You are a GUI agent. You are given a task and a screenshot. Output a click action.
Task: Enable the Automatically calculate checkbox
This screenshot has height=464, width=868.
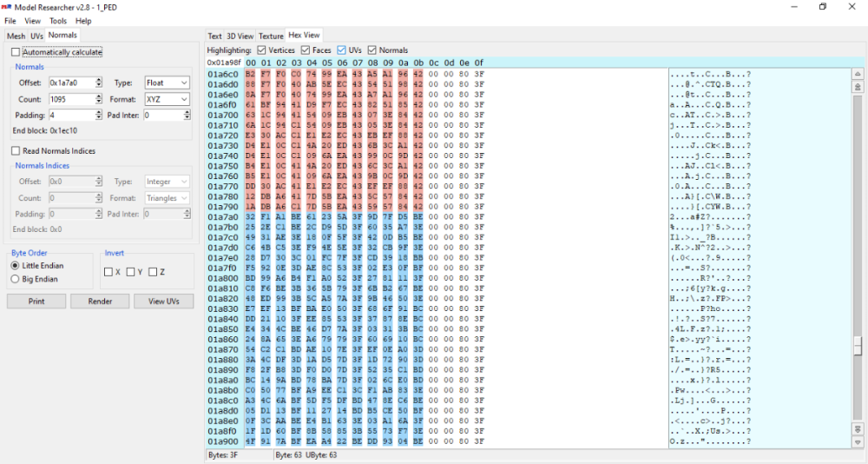pos(16,52)
